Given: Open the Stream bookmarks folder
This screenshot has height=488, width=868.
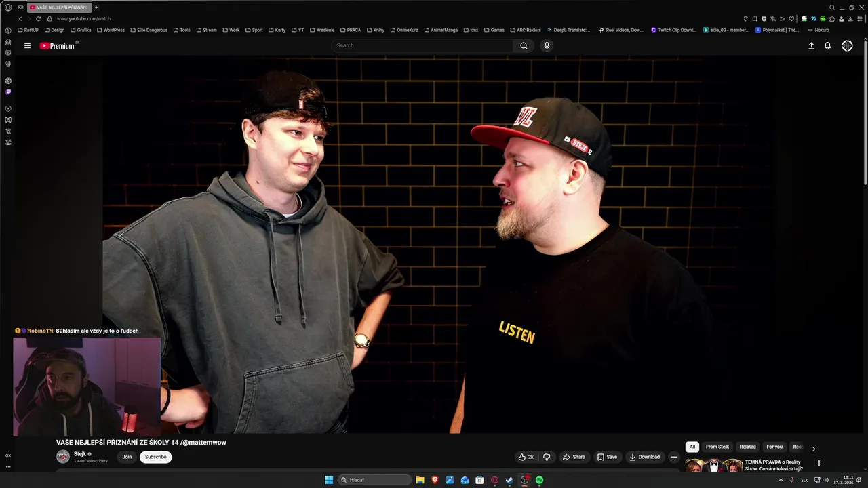Looking at the screenshot, I should point(206,30).
